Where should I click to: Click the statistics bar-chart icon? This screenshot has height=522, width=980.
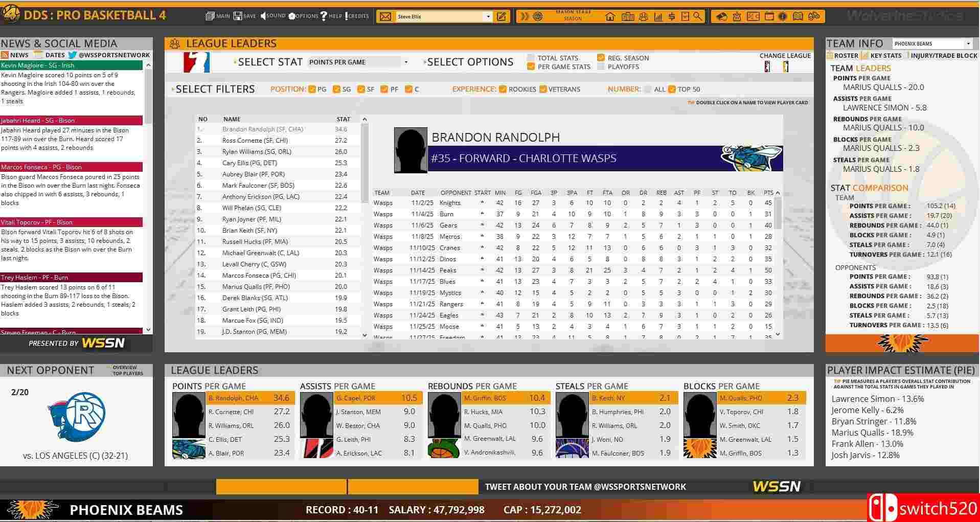[x=657, y=16]
